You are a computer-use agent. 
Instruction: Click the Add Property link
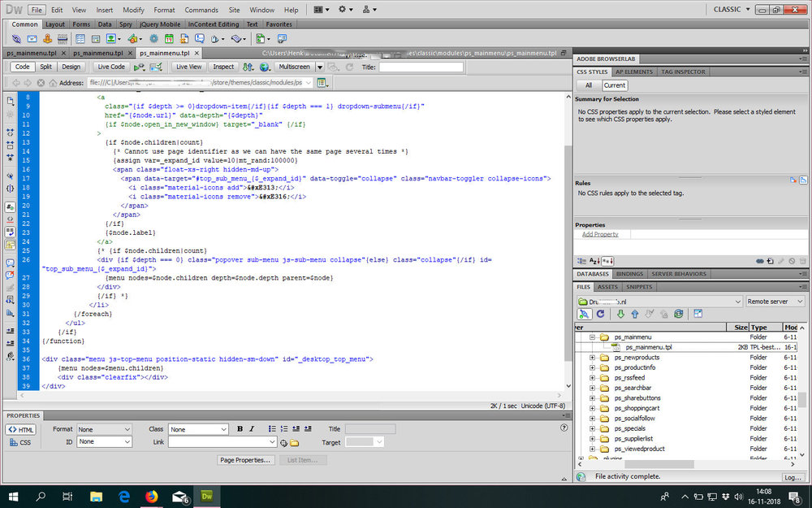[x=600, y=234]
